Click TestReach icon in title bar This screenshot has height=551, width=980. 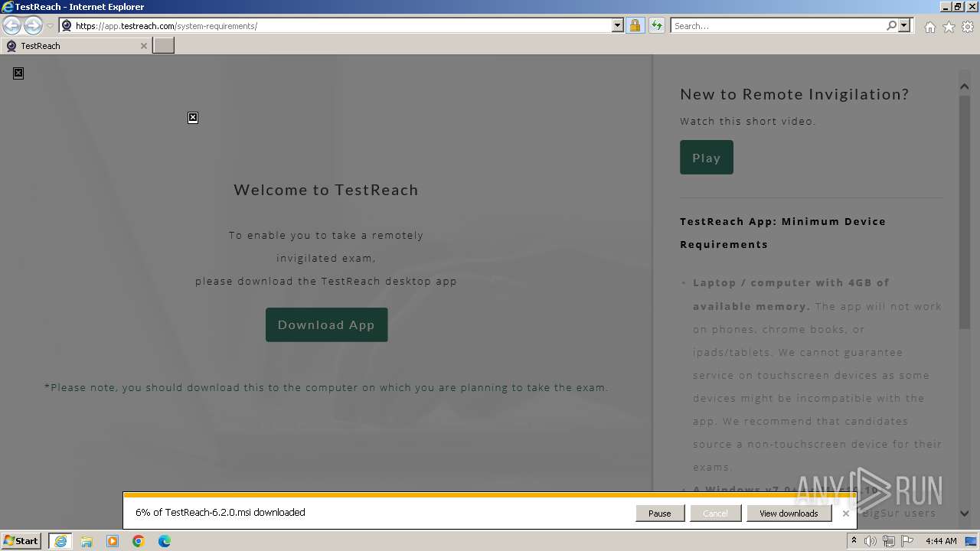(x=8, y=6)
